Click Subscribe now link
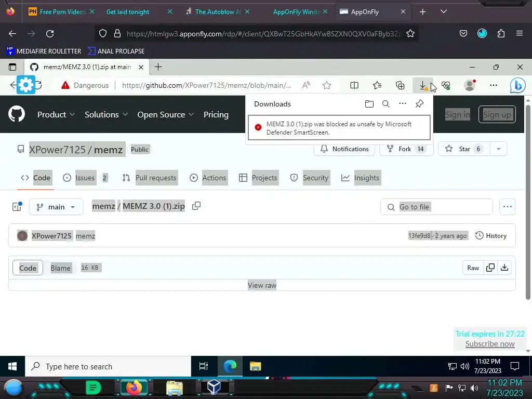This screenshot has width=532, height=399. click(x=490, y=344)
